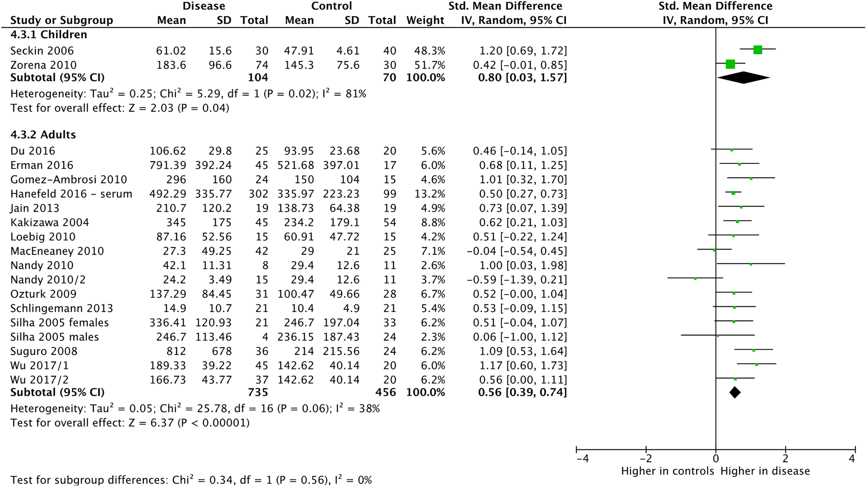Click the 'Disease' group header
The width and height of the screenshot is (868, 487).
pos(204,6)
